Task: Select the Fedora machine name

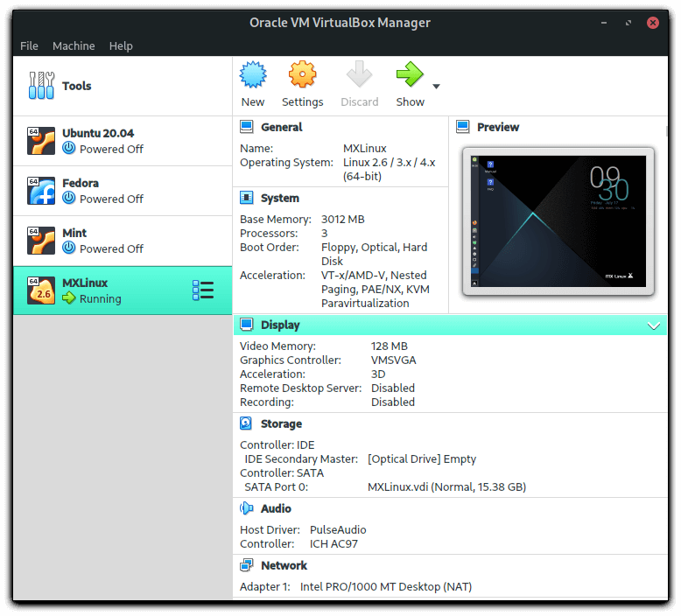Action: click(x=81, y=183)
